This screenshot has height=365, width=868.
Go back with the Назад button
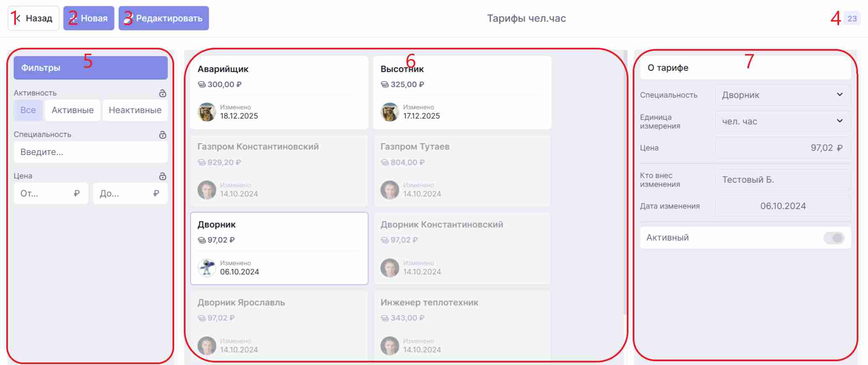pos(33,18)
